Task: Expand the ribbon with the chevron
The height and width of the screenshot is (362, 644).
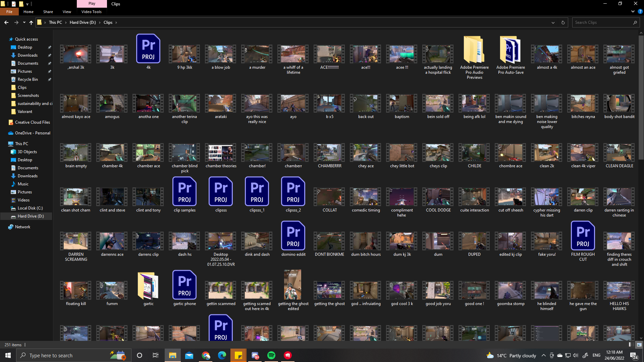Action: [x=633, y=11]
